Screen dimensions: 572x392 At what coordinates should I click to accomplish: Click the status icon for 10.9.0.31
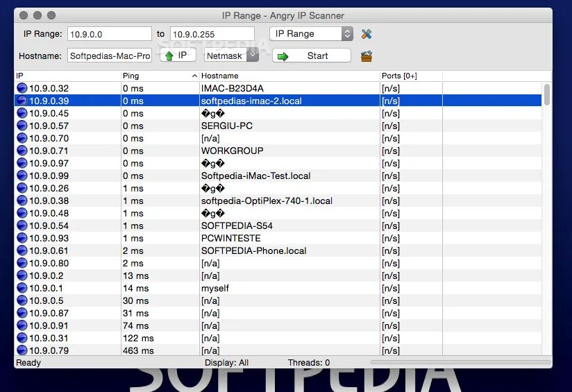[22, 338]
